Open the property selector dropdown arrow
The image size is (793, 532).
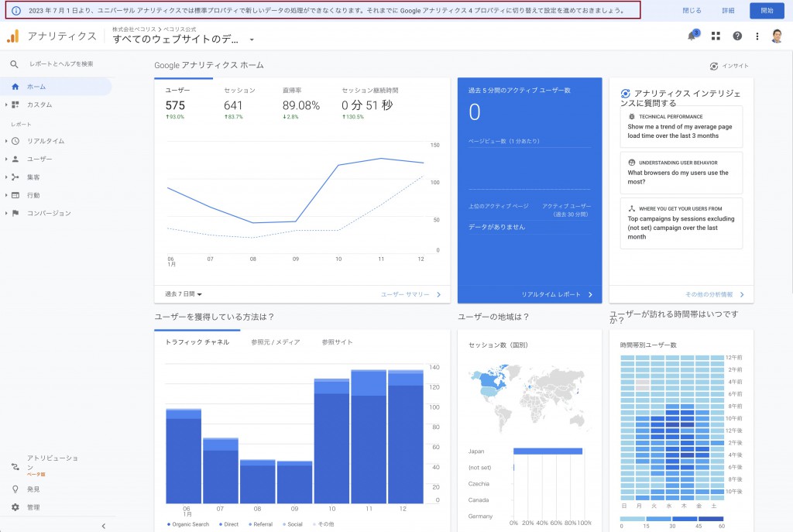(x=252, y=39)
